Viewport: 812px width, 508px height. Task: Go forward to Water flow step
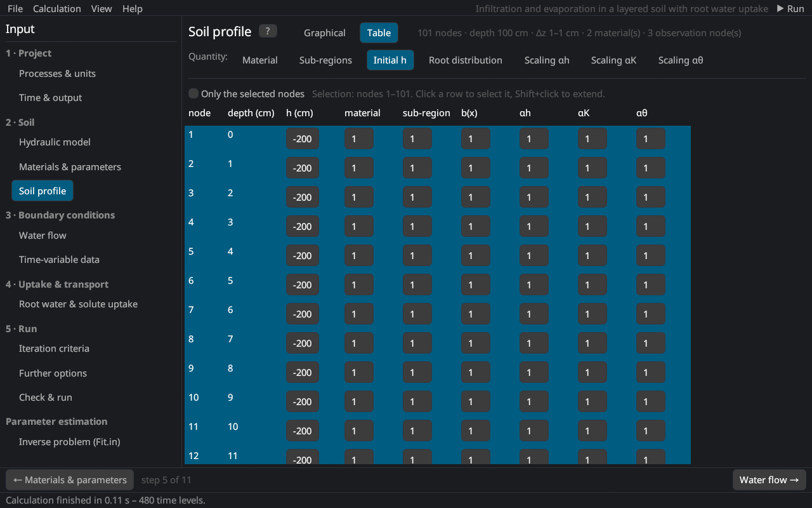769,480
